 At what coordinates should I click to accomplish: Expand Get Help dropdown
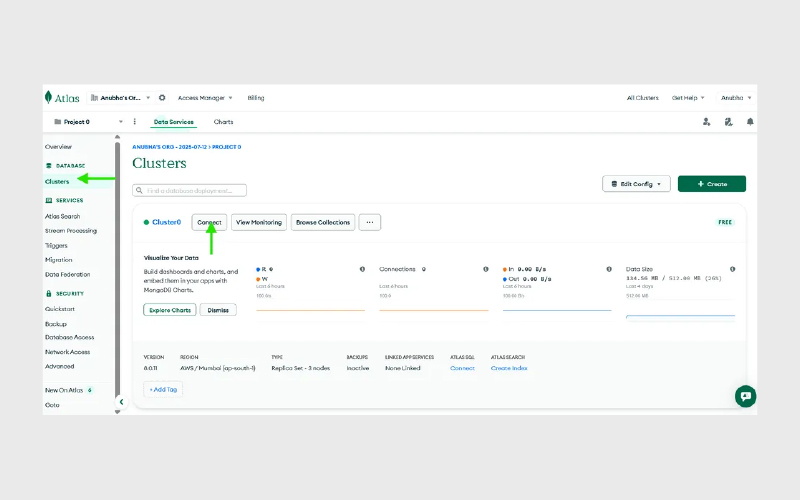coord(688,97)
